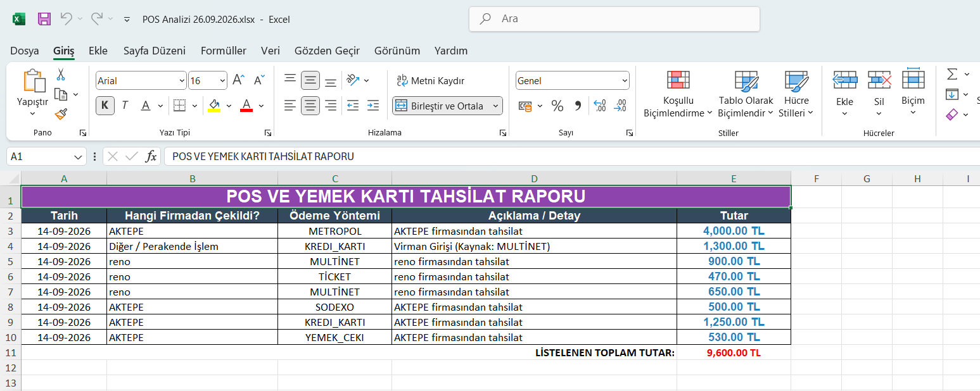
Task: Align text left
Action: (x=290, y=106)
